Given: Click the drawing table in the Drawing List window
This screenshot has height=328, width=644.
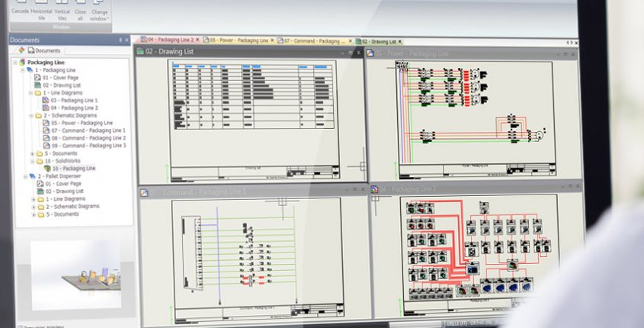Looking at the screenshot, I should [x=253, y=97].
